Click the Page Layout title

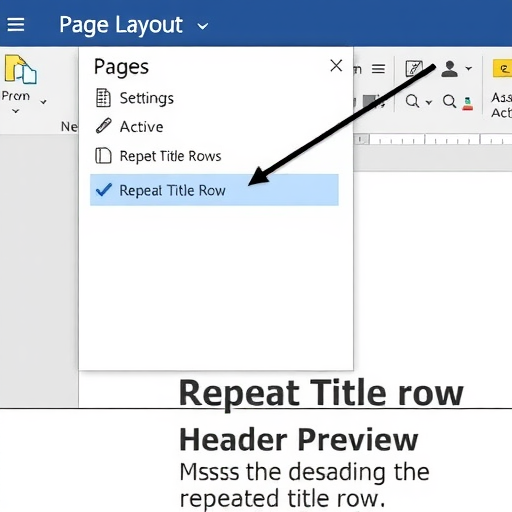pos(121,25)
